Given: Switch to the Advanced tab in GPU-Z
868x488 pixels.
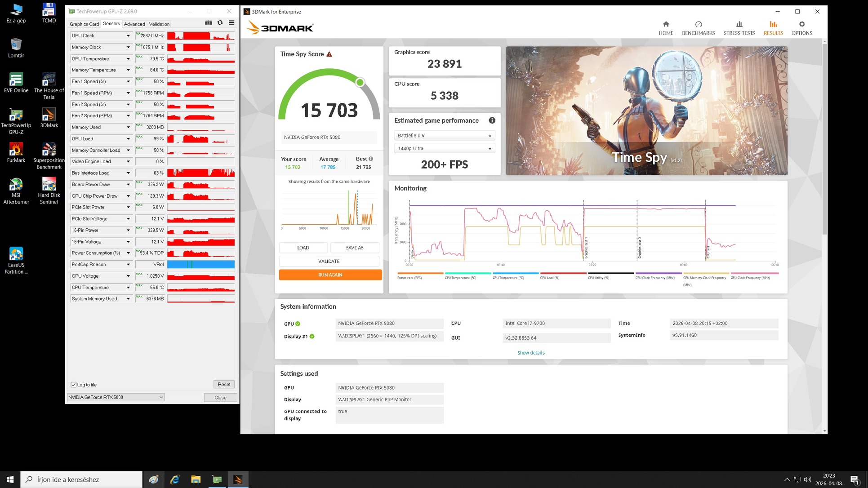Looking at the screenshot, I should (134, 24).
